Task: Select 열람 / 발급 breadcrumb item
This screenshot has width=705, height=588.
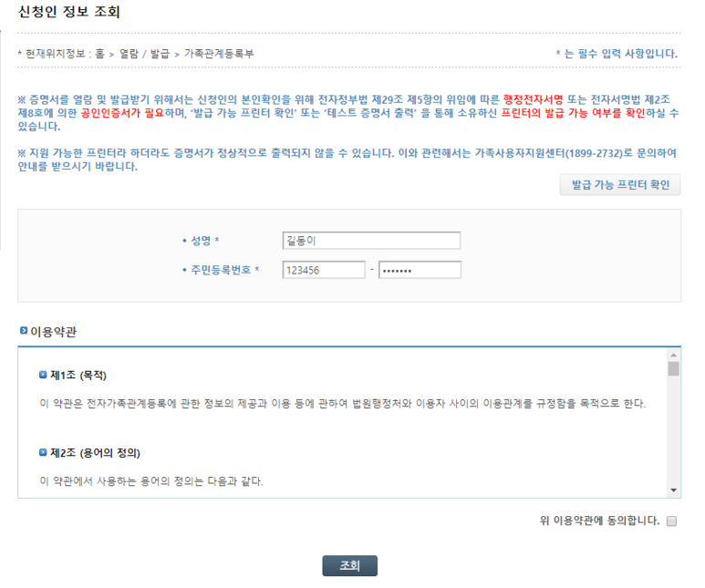Action: pyautogui.click(x=144, y=54)
